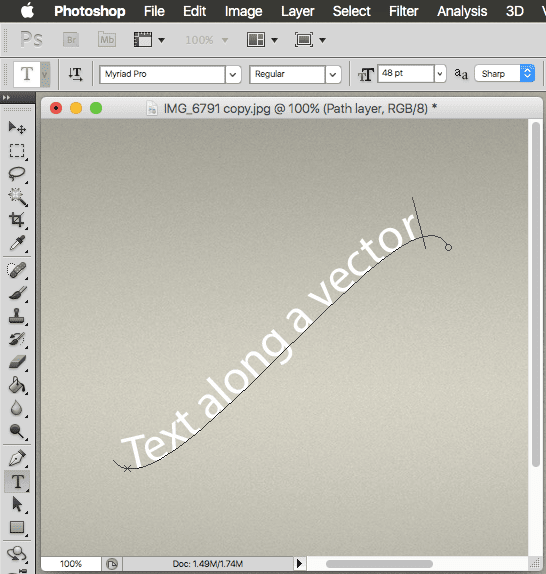Select the History Brush tool
The image size is (546, 574).
click(17, 339)
